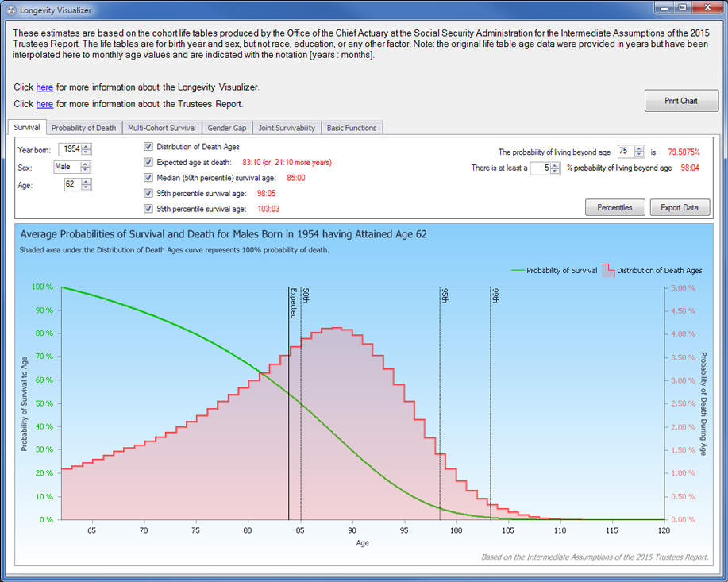Follow the 'here' link for Trustees Report info
The width and height of the screenshot is (728, 582).
[x=44, y=104]
